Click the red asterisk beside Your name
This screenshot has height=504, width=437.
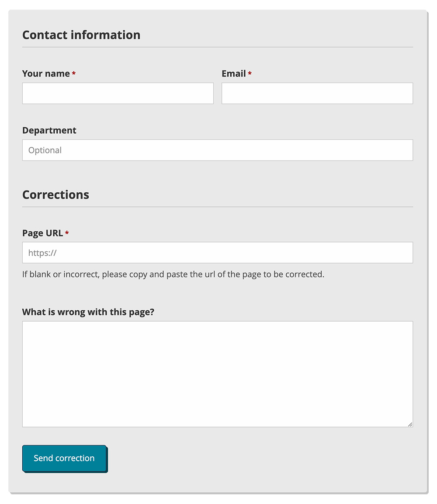[x=74, y=73]
